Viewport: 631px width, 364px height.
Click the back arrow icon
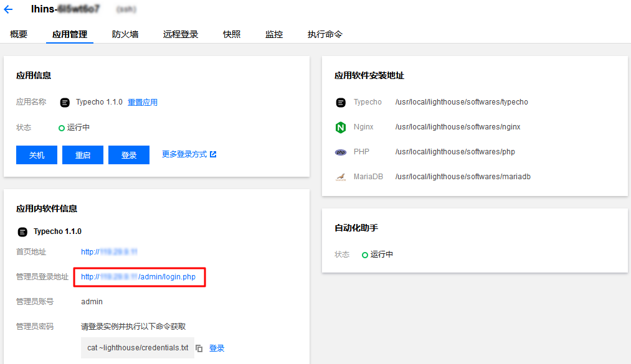point(8,9)
